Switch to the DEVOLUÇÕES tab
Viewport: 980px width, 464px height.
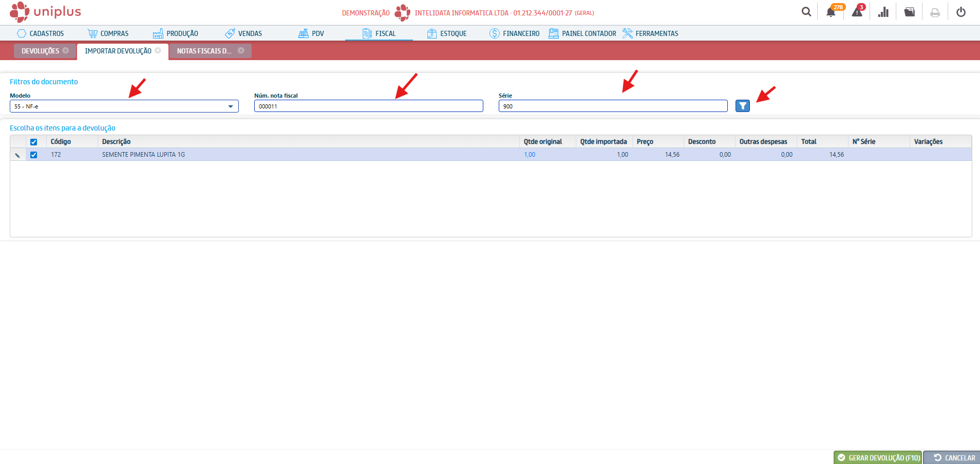point(40,51)
